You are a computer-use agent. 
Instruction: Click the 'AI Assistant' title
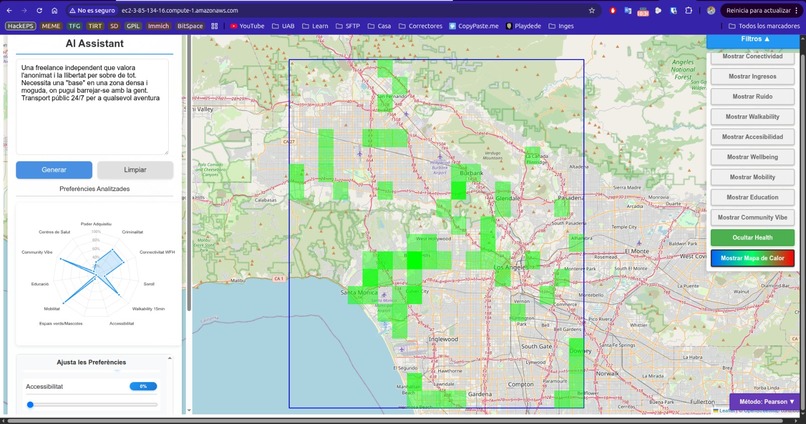coord(95,44)
